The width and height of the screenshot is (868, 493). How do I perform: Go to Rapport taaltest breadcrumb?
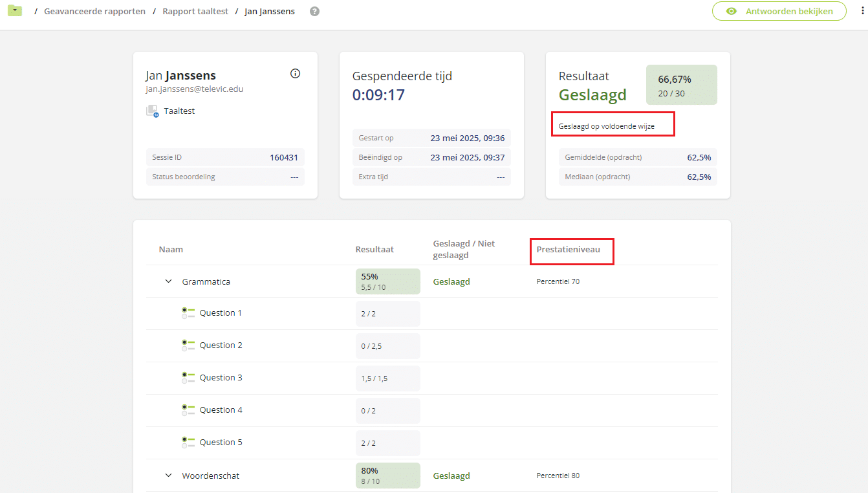point(195,12)
